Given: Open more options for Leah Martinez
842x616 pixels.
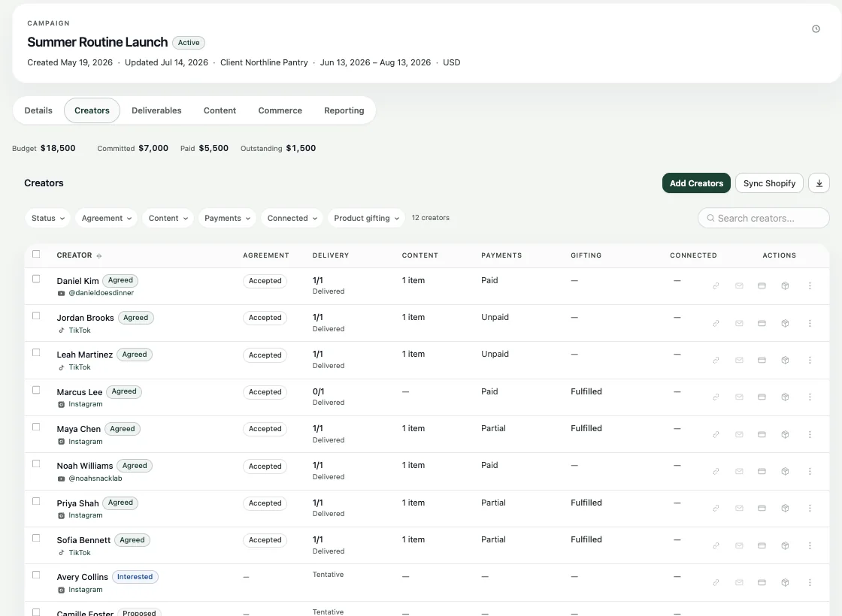Looking at the screenshot, I should click(x=810, y=360).
